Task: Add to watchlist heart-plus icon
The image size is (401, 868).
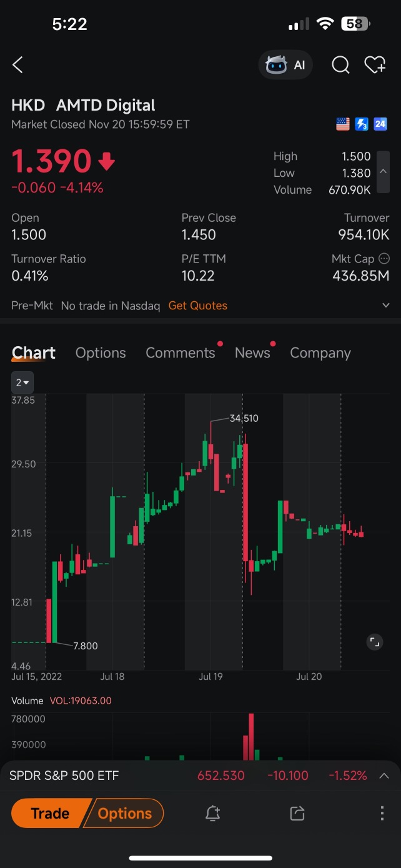Action: tap(375, 65)
